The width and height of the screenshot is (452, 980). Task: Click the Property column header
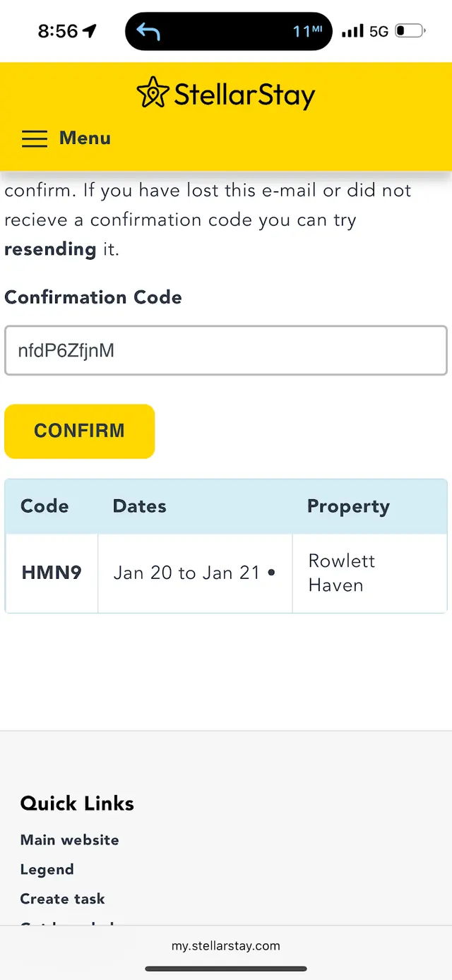coord(348,507)
